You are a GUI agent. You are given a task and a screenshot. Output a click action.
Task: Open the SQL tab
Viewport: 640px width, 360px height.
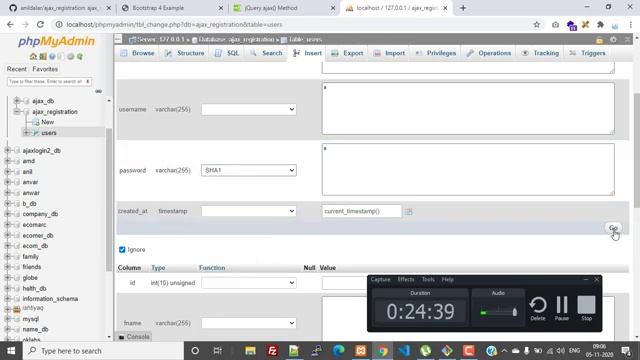(x=227, y=53)
